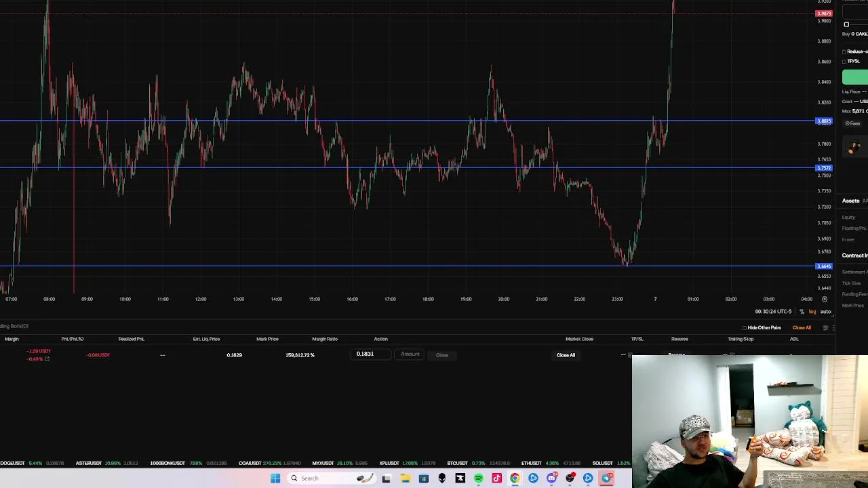The height and width of the screenshot is (488, 868).
Task: Open the Windows Start menu
Action: pyautogui.click(x=275, y=479)
